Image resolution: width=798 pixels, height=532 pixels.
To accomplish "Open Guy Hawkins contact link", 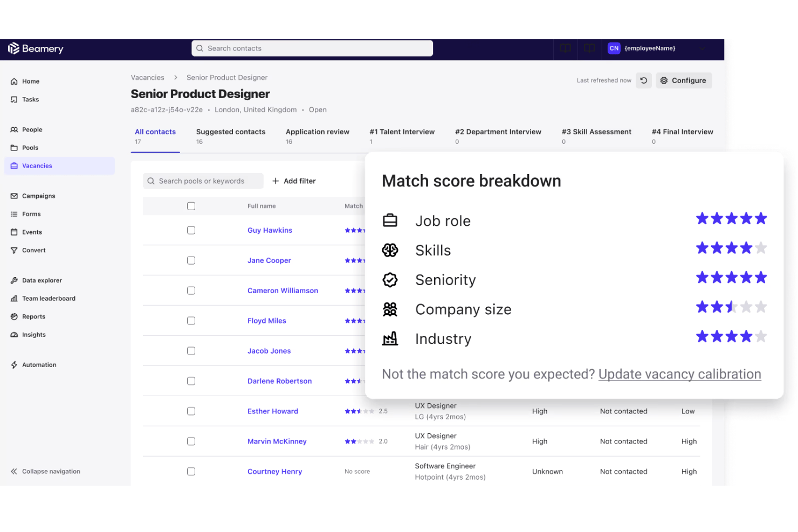I will pyautogui.click(x=270, y=231).
